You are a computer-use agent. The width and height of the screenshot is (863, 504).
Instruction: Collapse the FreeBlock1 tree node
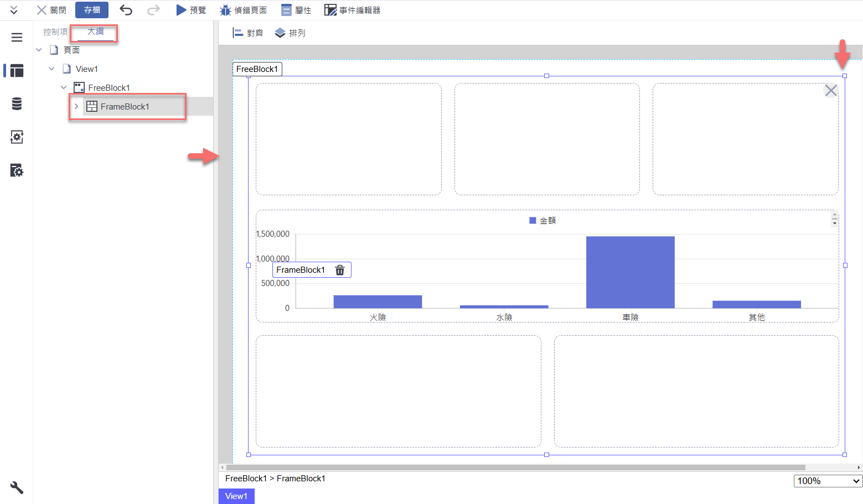[x=64, y=87]
